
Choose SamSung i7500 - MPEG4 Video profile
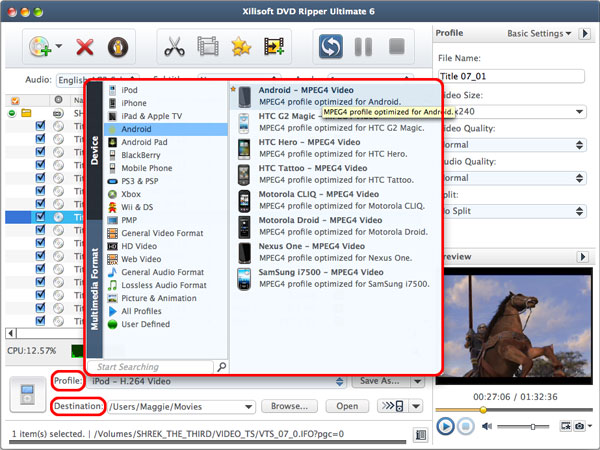point(335,278)
